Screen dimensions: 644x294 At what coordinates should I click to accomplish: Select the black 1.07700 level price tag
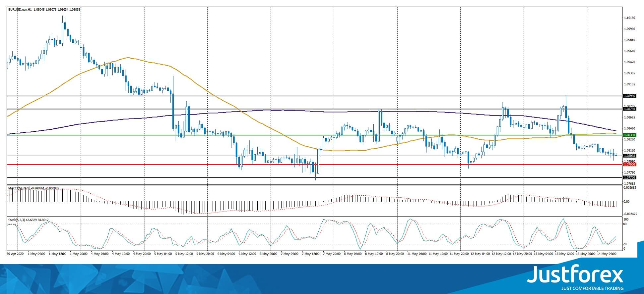point(629,177)
